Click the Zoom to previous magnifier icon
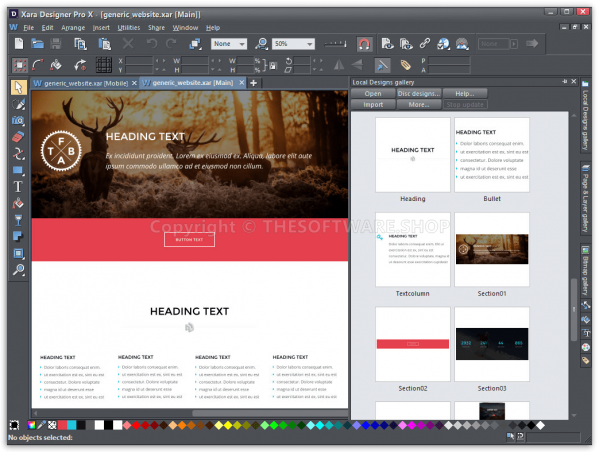This screenshot has height=452, width=599. click(262, 44)
